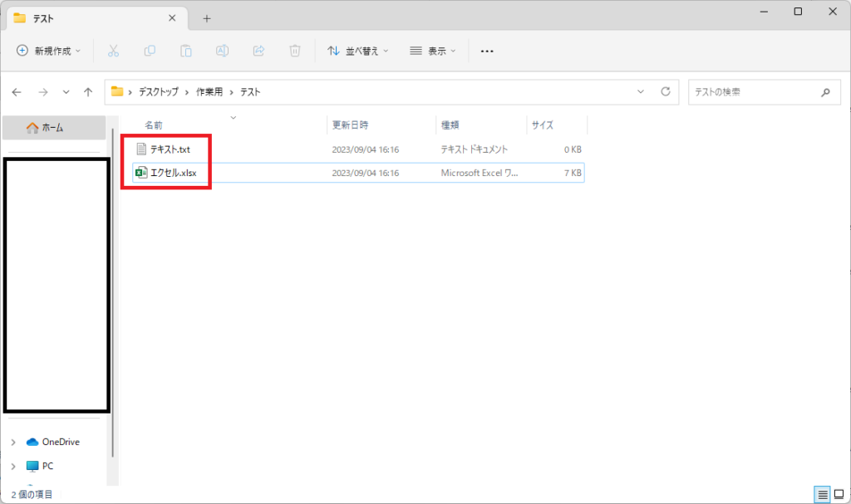Expand the address bar history dropdown
This screenshot has width=851, height=504.
click(641, 91)
